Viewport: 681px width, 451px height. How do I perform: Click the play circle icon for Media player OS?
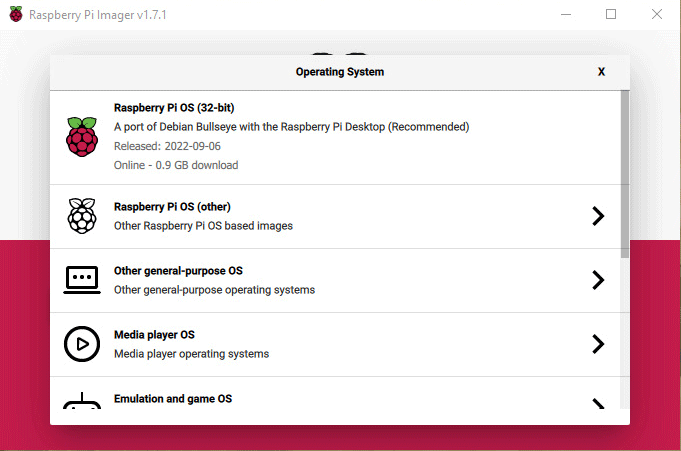pyautogui.click(x=82, y=344)
